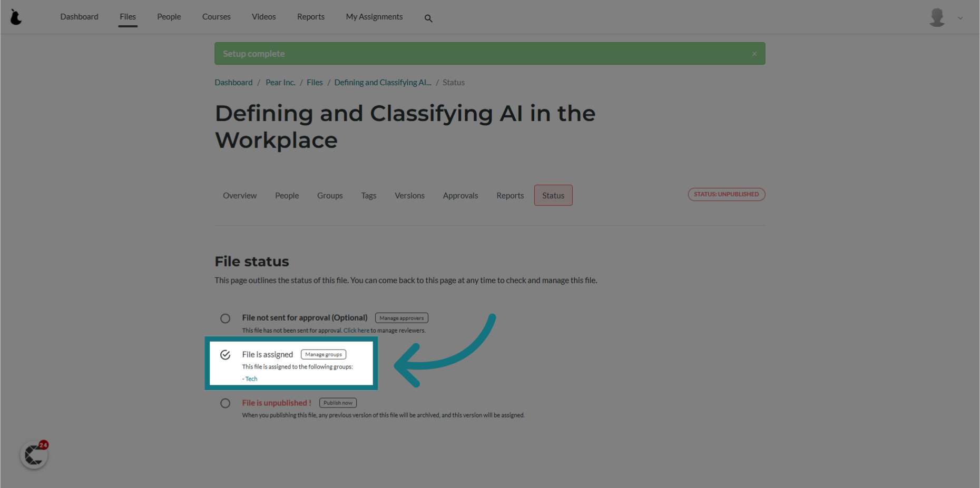Expand the user account dropdown chevron
The width and height of the screenshot is (980, 488).
coord(960,18)
